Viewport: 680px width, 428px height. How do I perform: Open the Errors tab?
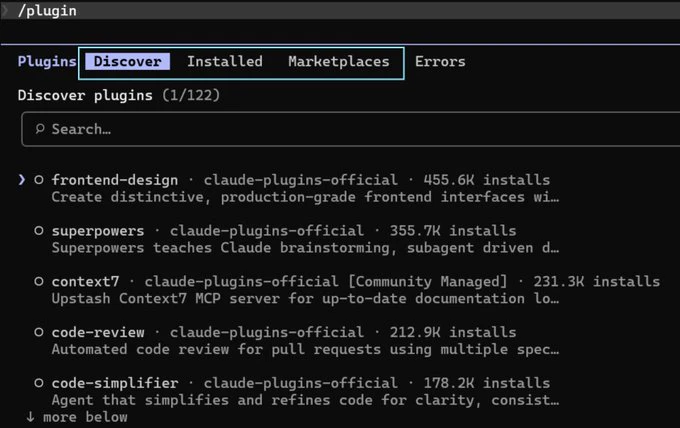coord(440,62)
